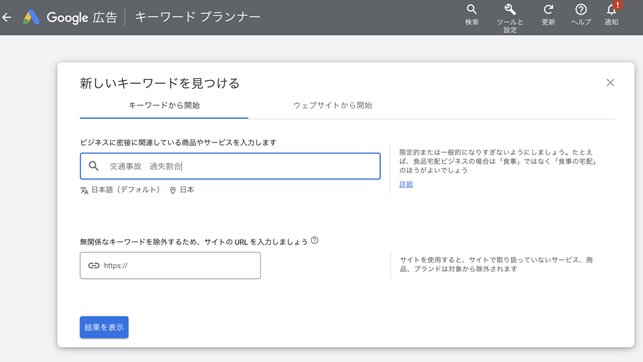Click the 結果を表示 button
Image resolution: width=643 pixels, height=362 pixels.
tap(104, 327)
